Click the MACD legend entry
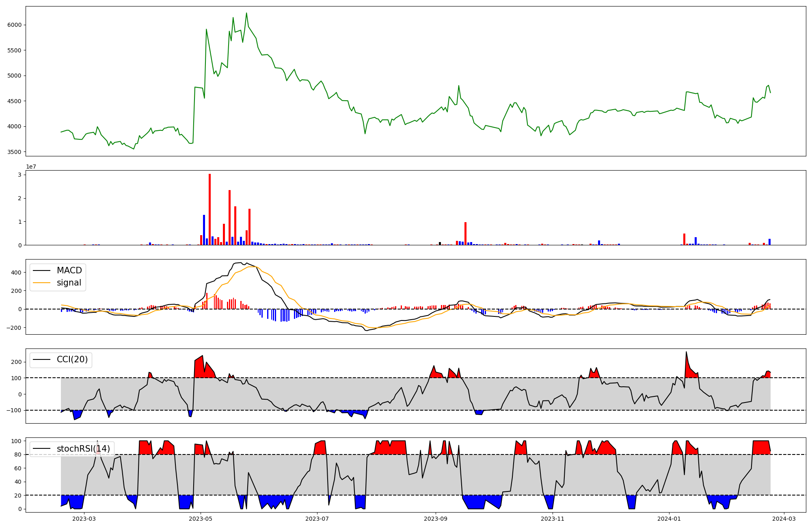 [69, 270]
